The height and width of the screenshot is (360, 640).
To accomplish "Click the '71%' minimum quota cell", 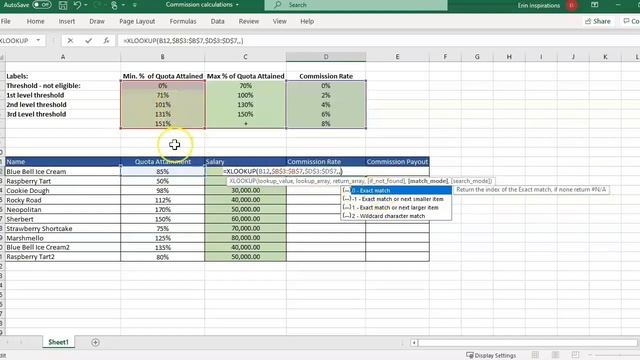I will click(x=162, y=95).
